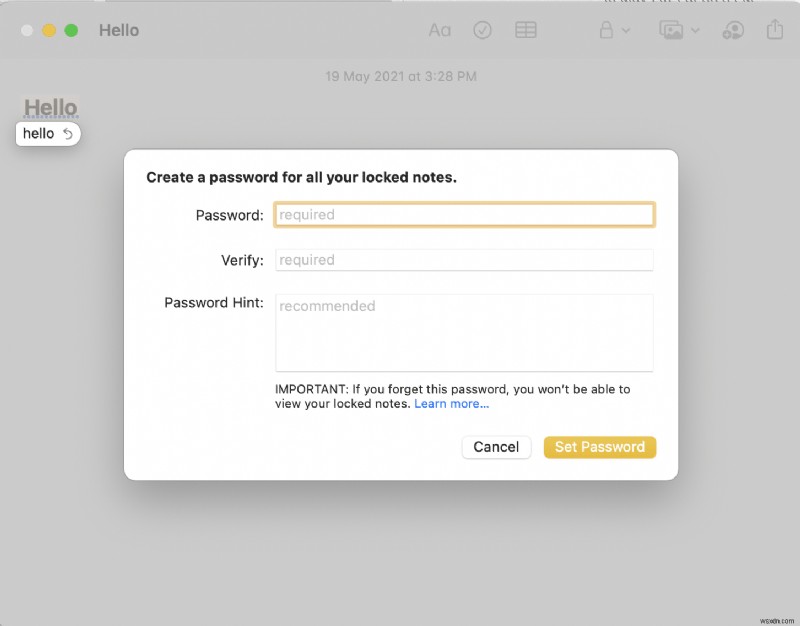Open the text formatting Aa menu

click(440, 30)
